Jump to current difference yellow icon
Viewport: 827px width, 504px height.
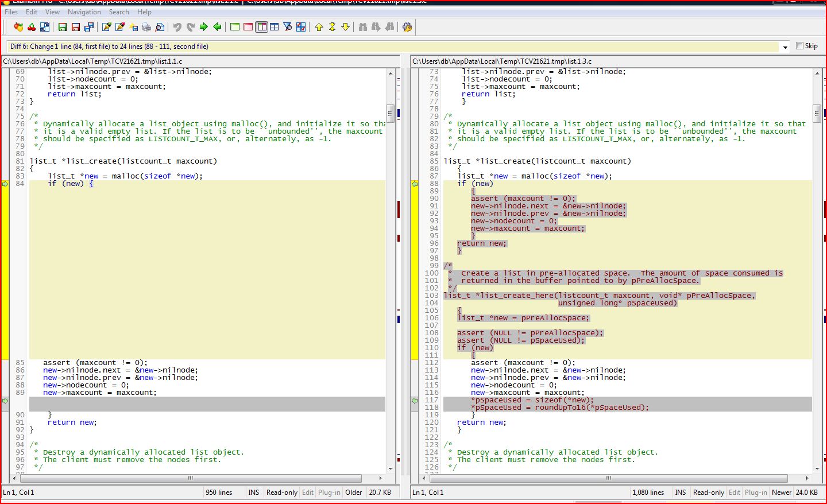pyautogui.click(x=332, y=27)
